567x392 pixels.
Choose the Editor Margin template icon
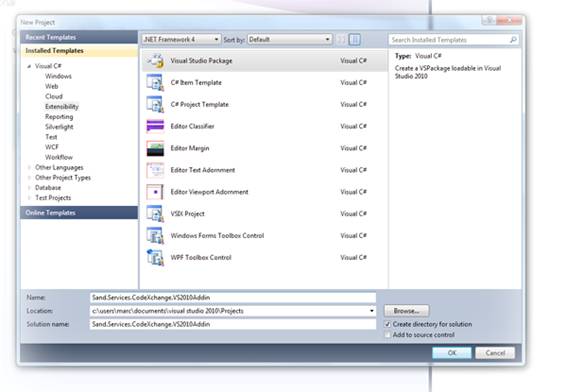click(155, 148)
